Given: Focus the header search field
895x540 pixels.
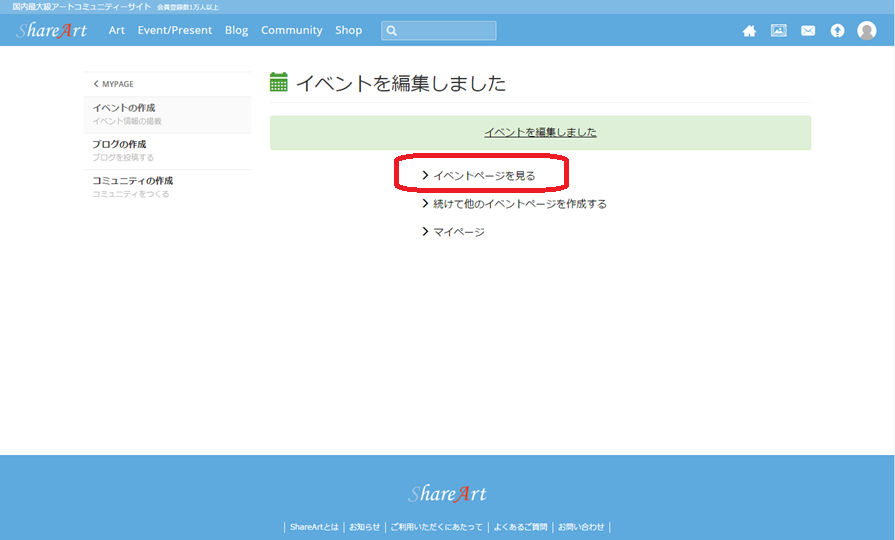Looking at the screenshot, I should (438, 31).
